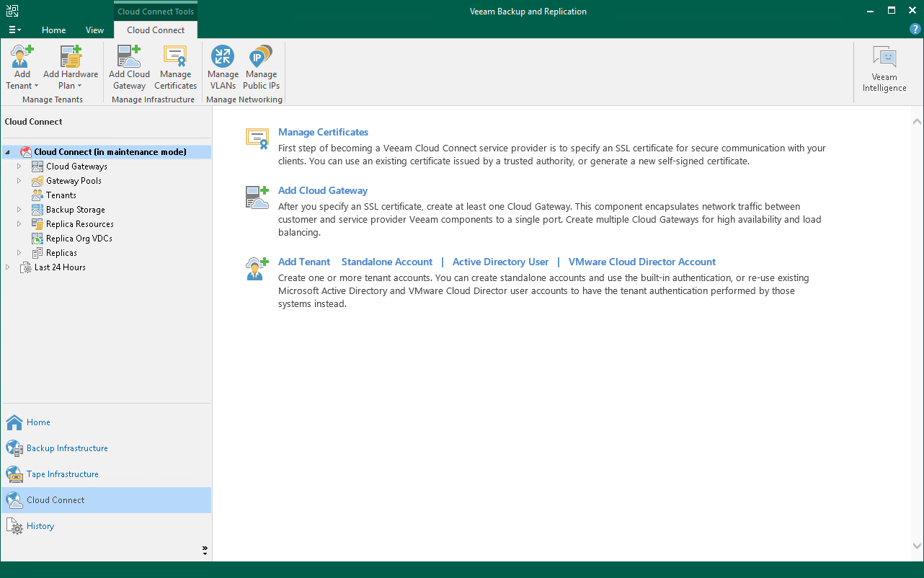Open the main application menu dropdown

[x=14, y=30]
